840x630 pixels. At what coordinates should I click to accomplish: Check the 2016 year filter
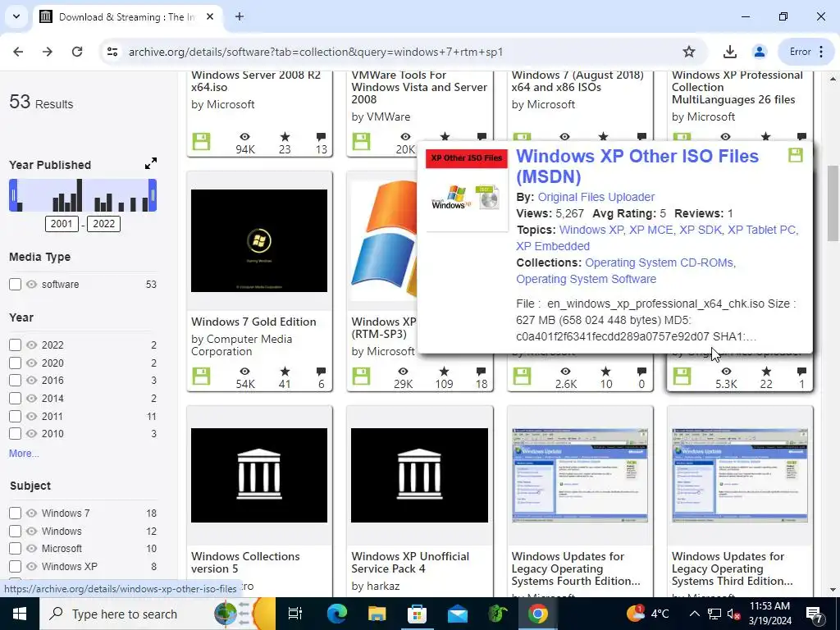coord(15,381)
